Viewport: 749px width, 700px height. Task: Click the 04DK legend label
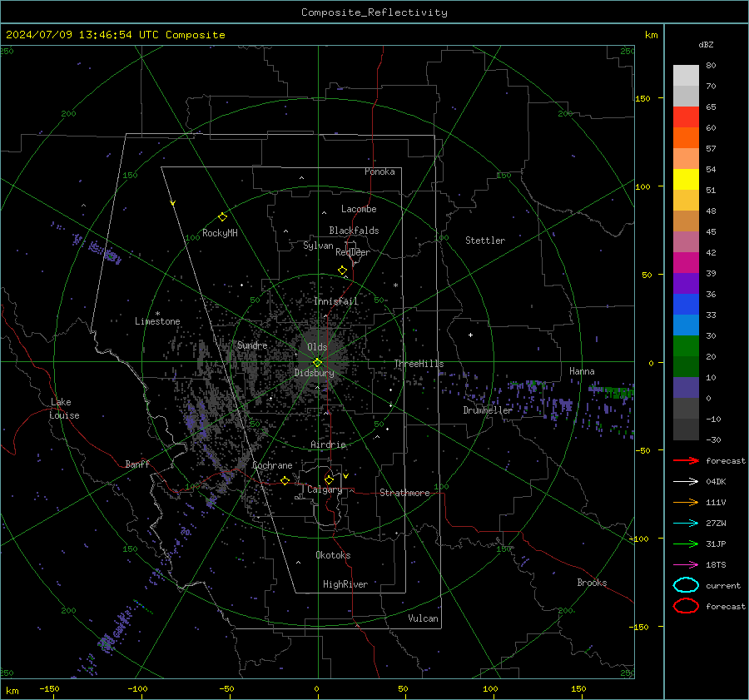[x=716, y=482]
